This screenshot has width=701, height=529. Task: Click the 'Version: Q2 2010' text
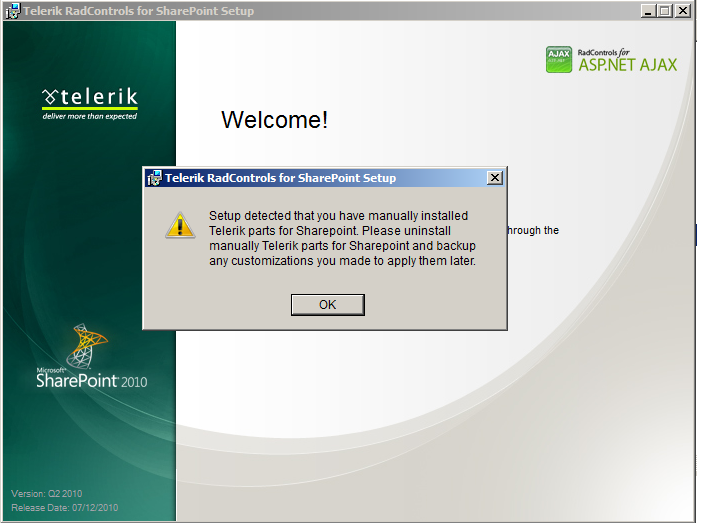point(46,494)
